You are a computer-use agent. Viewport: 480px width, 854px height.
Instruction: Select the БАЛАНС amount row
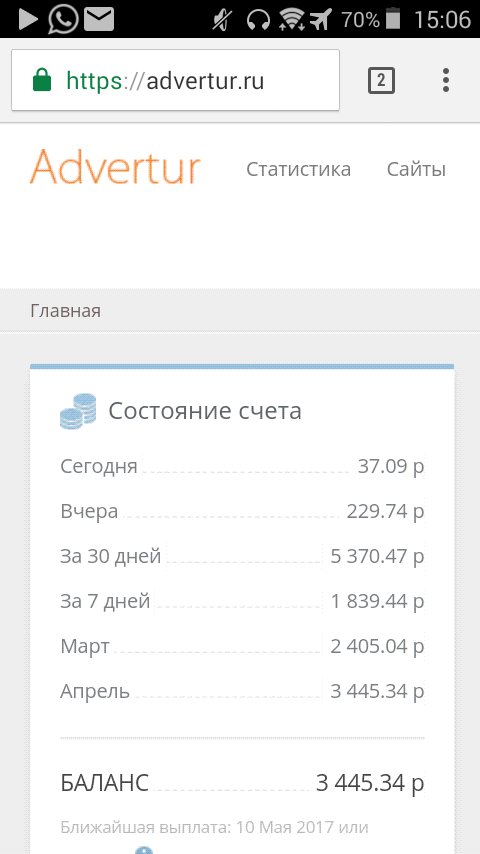pos(242,783)
